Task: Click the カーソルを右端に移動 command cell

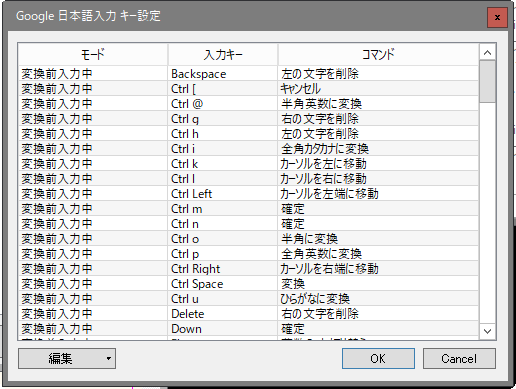Action: pos(378,269)
